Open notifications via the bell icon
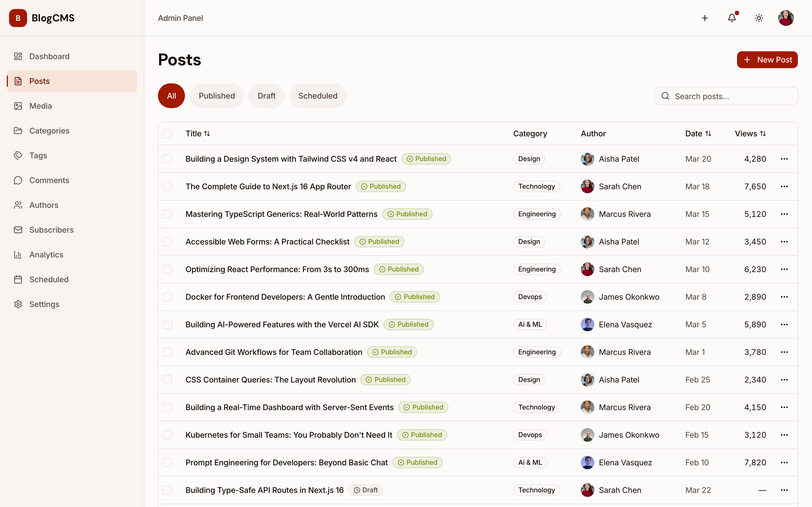The image size is (812, 507). 731,18
